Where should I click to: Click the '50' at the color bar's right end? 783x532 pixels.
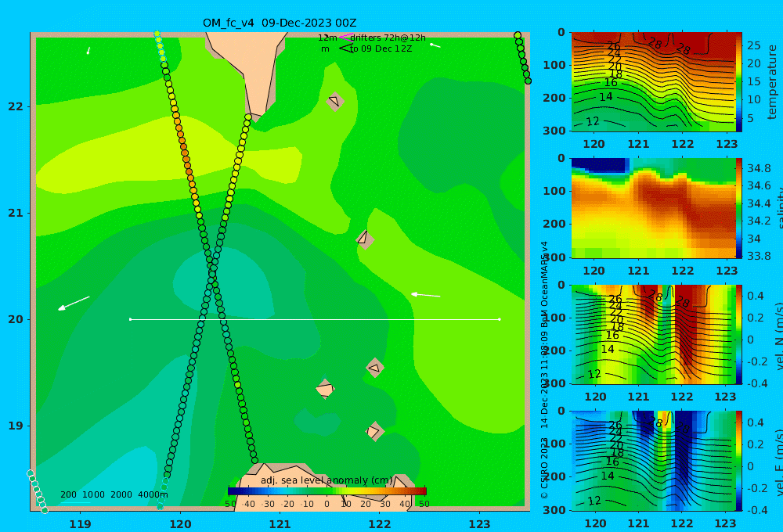[424, 504]
